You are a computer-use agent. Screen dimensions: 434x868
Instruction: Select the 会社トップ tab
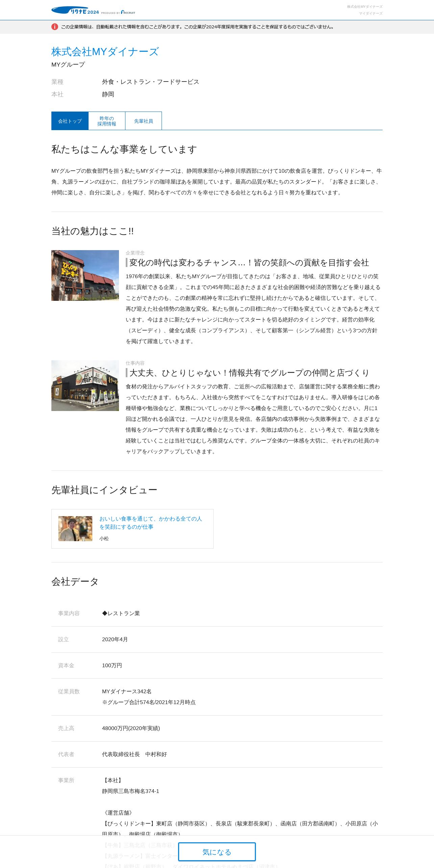pyautogui.click(x=70, y=121)
